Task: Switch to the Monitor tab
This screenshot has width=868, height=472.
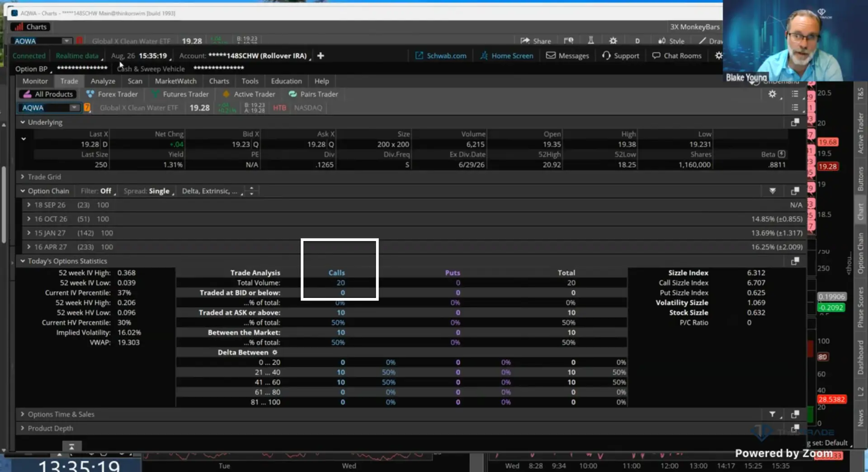Action: [35, 81]
